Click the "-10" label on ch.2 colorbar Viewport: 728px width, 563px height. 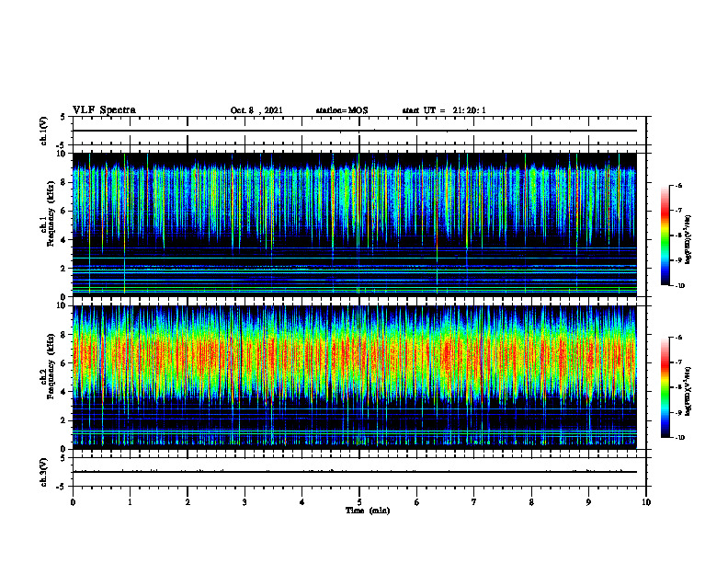[678, 438]
